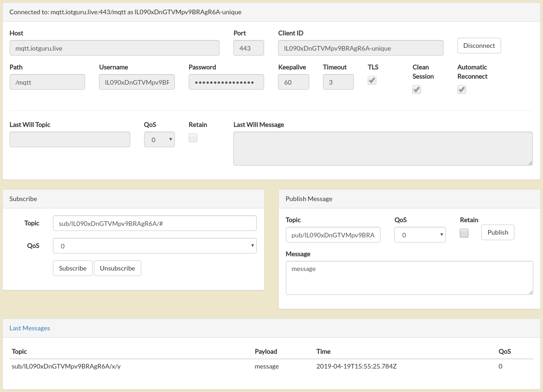Click the Disconnect button

479,46
